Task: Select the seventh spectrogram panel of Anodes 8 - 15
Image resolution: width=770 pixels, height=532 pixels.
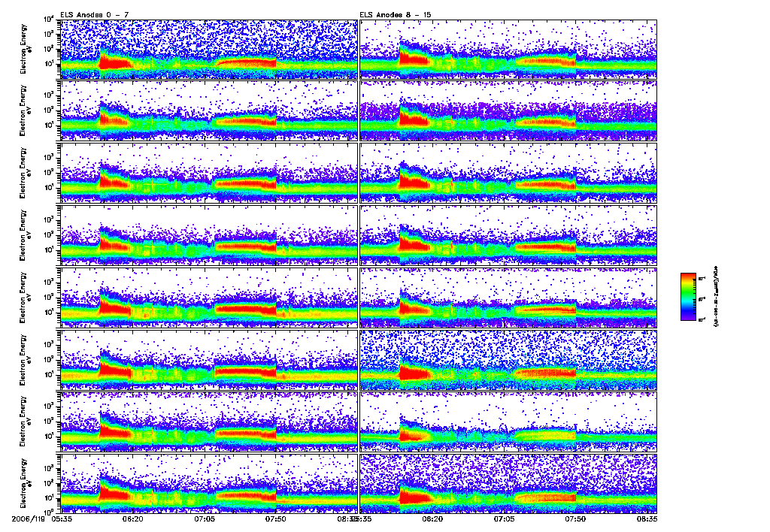Action: 508,422
